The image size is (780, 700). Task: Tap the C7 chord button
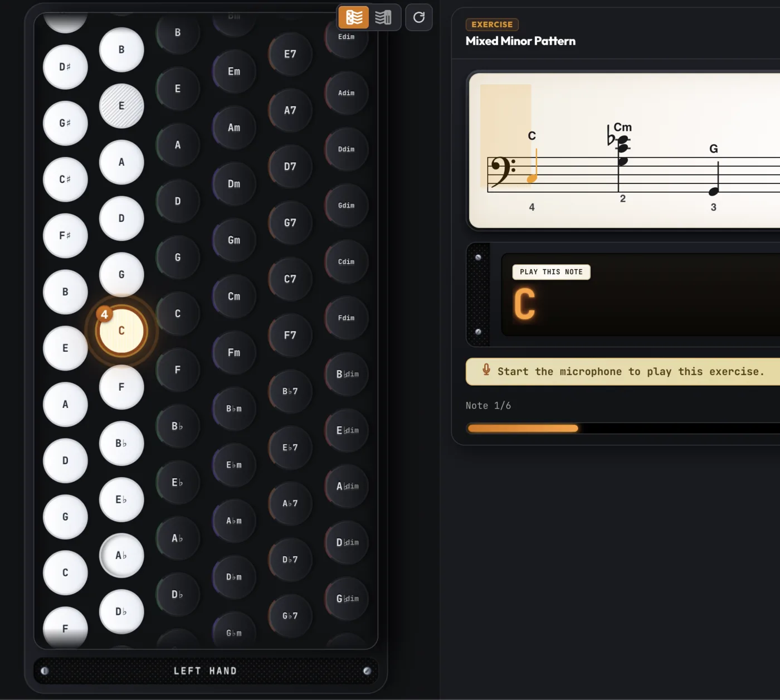click(290, 279)
